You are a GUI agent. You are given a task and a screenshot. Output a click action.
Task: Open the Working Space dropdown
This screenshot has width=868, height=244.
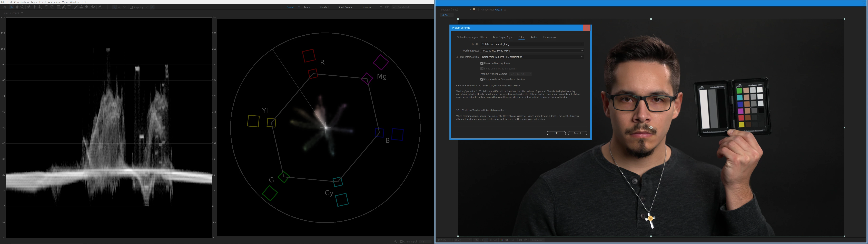[532, 50]
